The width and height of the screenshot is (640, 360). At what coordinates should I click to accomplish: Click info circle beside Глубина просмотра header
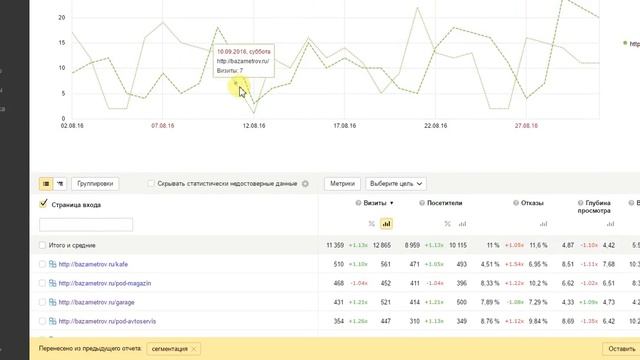[x=580, y=203]
